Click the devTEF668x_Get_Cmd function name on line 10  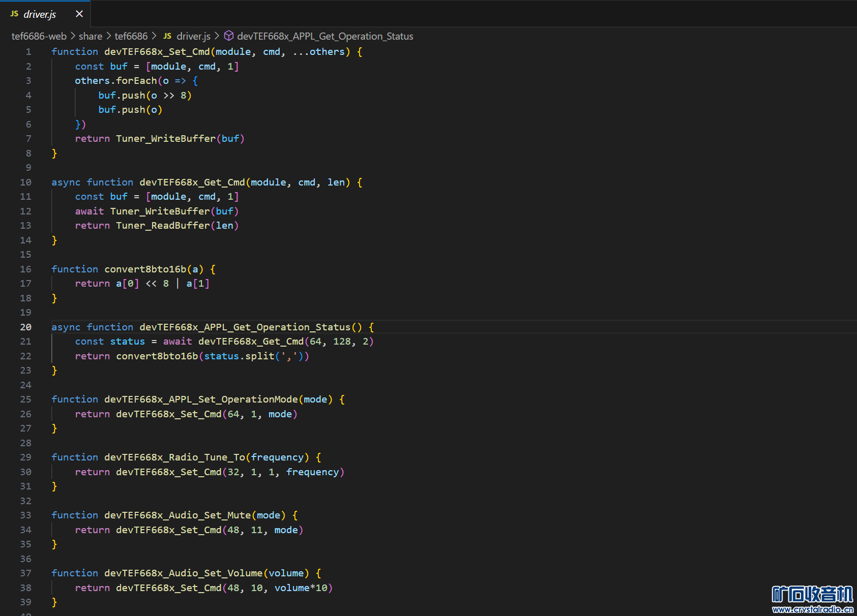point(192,182)
